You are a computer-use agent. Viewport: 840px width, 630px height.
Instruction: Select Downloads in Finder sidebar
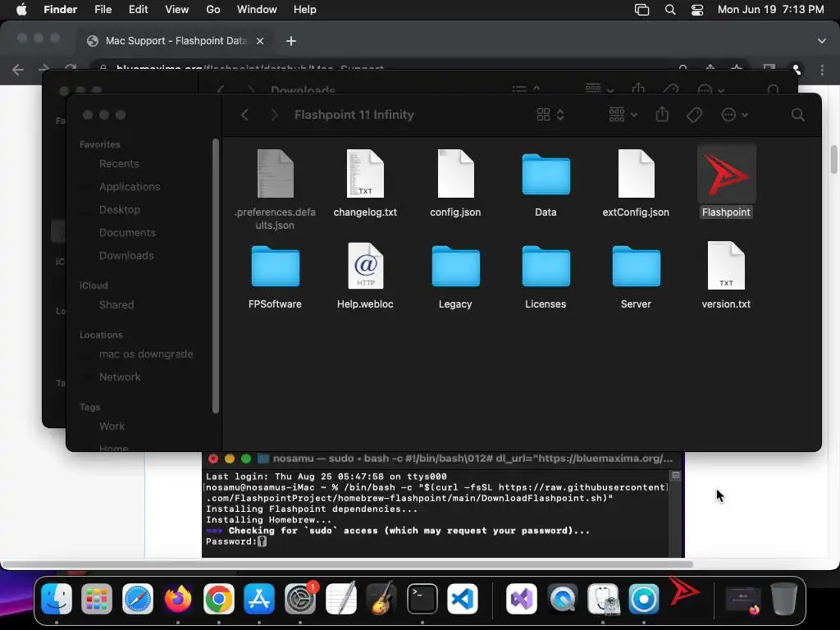(x=126, y=256)
